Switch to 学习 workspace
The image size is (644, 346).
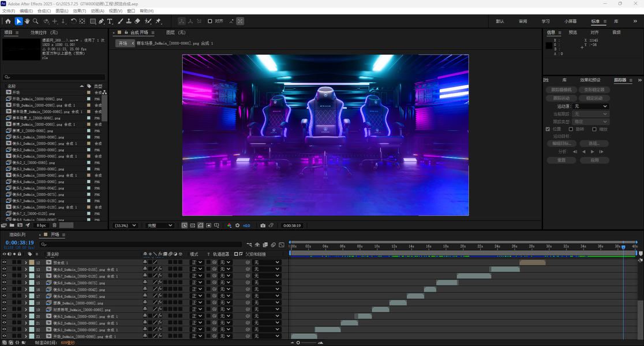(x=545, y=21)
